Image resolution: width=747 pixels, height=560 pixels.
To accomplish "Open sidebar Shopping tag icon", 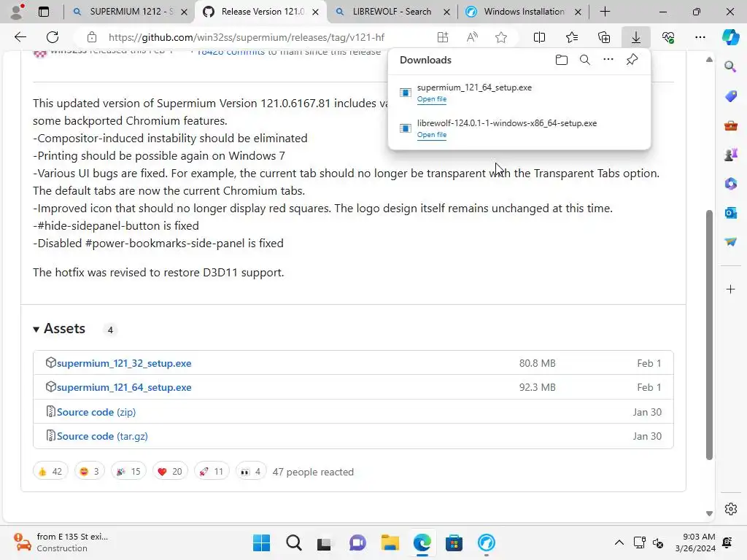I will click(730, 96).
